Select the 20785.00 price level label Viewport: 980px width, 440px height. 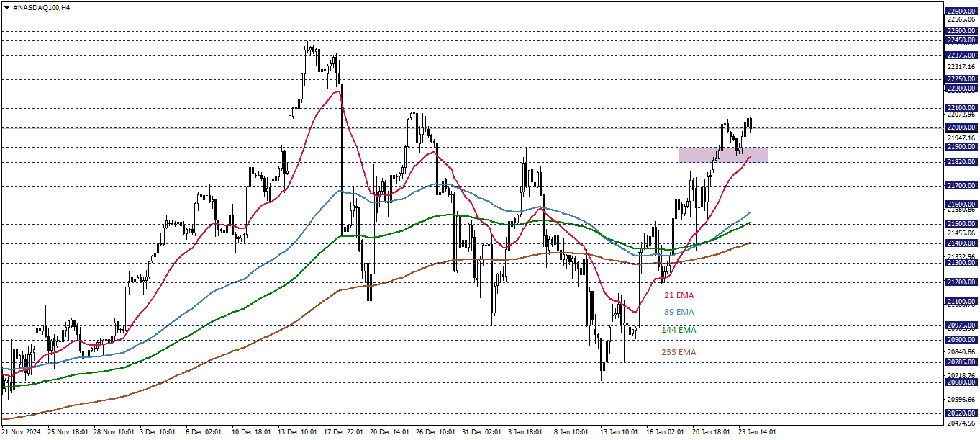[x=961, y=362]
